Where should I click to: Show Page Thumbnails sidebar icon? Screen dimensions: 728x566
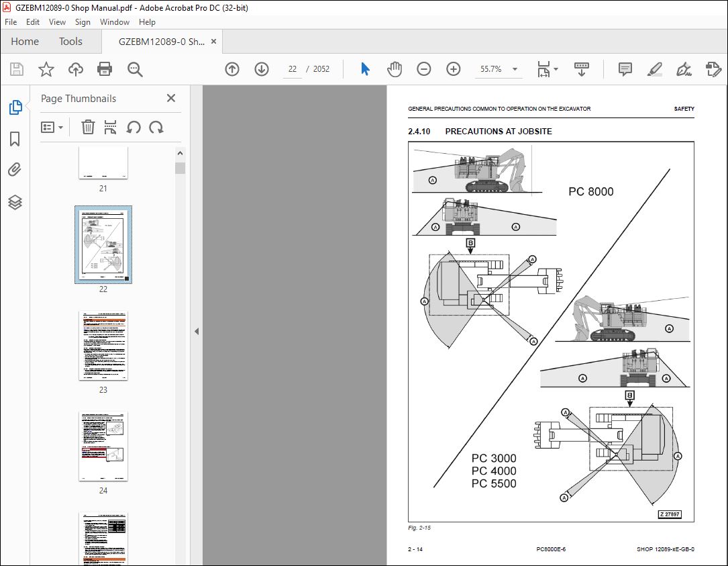[15, 107]
